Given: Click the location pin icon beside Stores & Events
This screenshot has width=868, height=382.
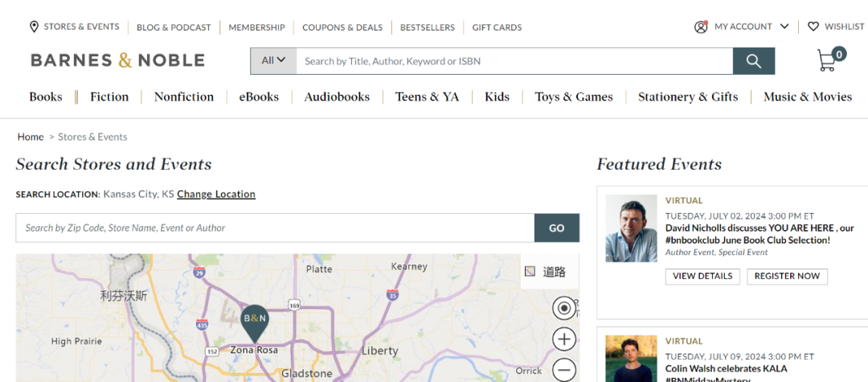Looking at the screenshot, I should pos(34,27).
